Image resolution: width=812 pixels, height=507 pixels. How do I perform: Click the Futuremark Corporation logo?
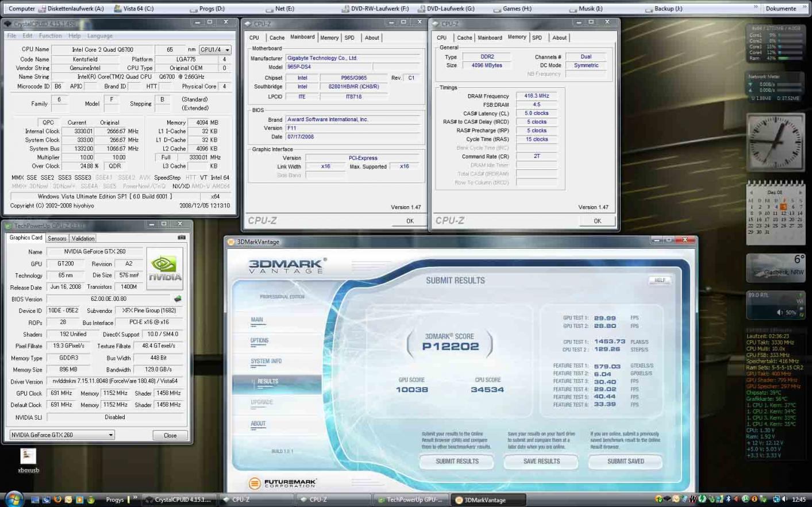(282, 483)
